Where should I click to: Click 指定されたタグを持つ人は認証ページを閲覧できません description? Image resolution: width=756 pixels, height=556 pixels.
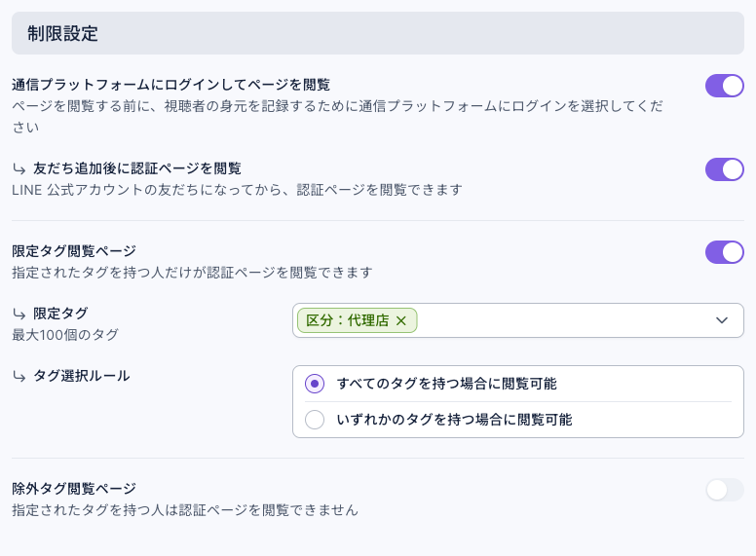(185, 509)
